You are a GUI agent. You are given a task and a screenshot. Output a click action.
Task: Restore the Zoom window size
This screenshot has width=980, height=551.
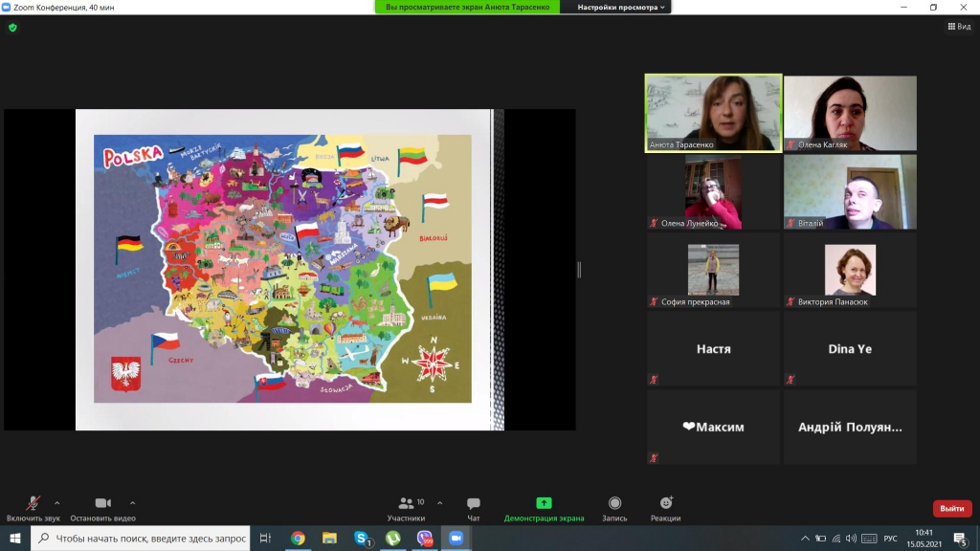933,7
